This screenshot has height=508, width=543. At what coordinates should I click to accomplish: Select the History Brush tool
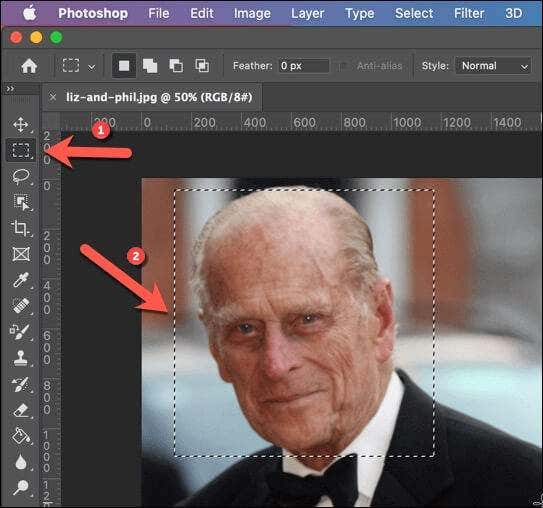pos(21,384)
